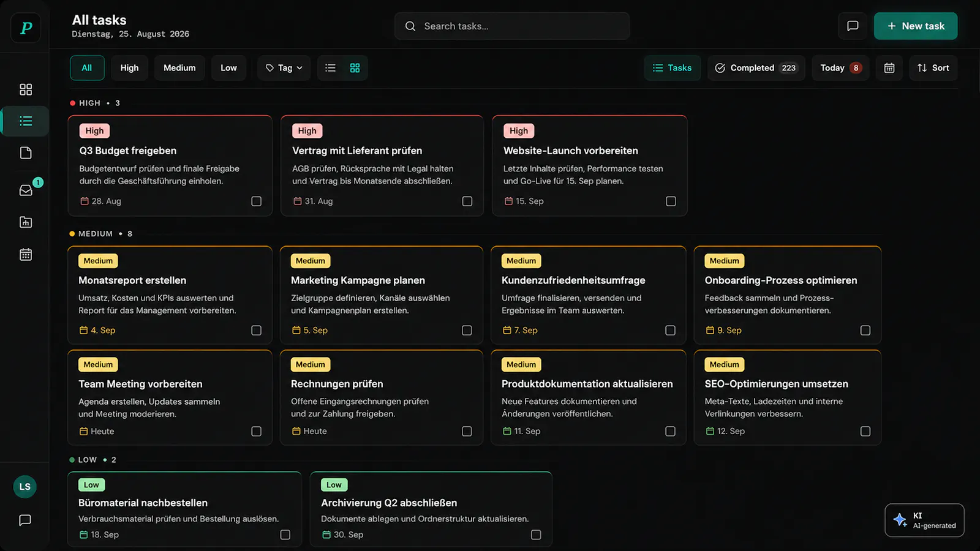This screenshot has height=551, width=980.
Task: Complete Marketing Kampagne planen task
Action: coord(467,331)
